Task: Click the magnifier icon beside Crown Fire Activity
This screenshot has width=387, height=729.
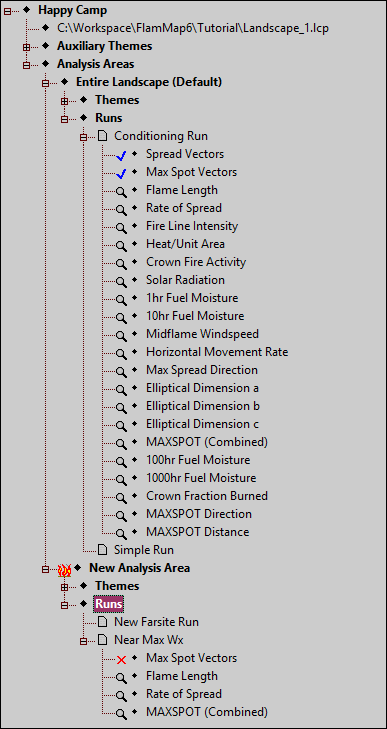Action: pos(121,263)
